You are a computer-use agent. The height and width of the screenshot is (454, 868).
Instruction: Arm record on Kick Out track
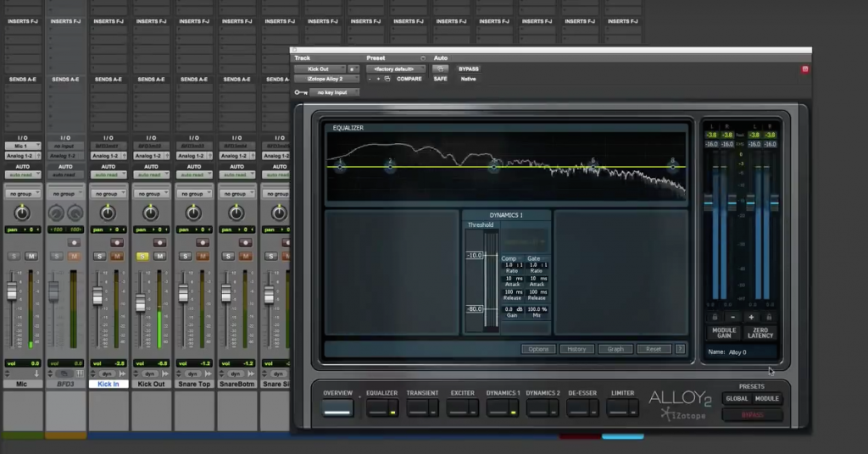[x=159, y=243]
